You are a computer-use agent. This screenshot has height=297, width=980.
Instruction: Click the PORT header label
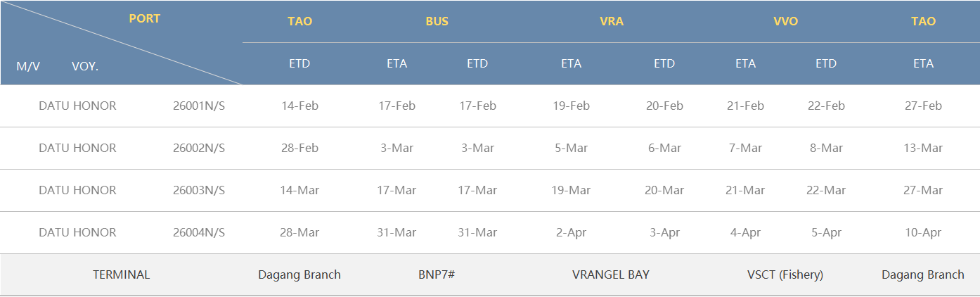click(145, 19)
